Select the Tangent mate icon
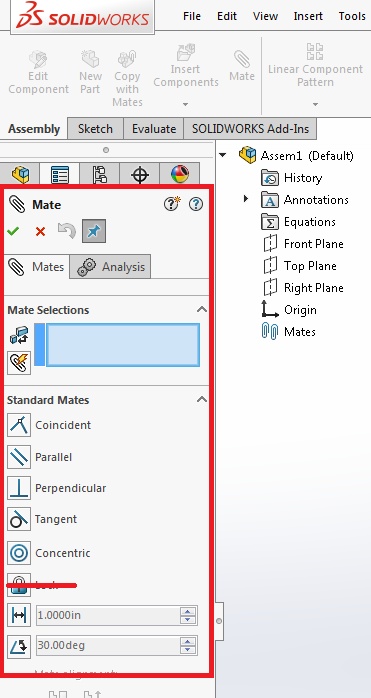The height and width of the screenshot is (698, 371). (x=19, y=519)
